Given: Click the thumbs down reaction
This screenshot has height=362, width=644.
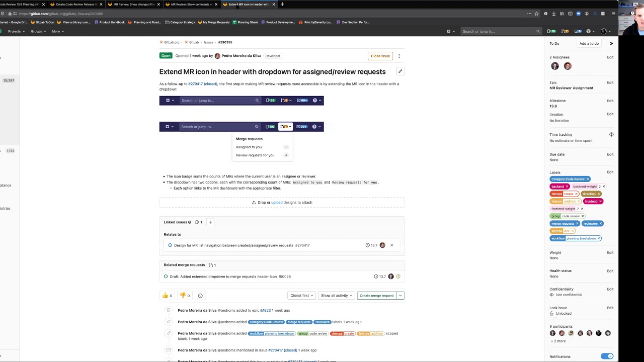Looking at the screenshot, I should pyautogui.click(x=185, y=296).
